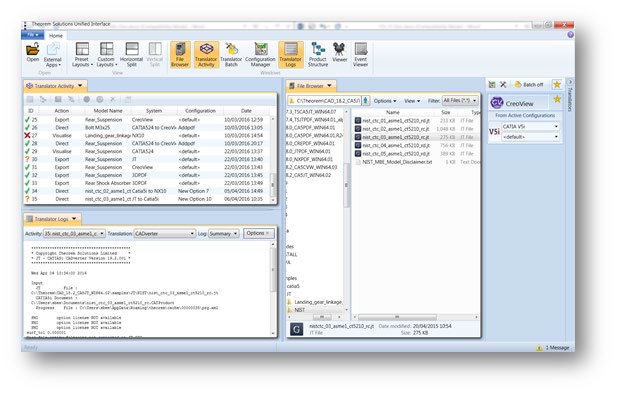617x394 pixels.
Task: Select NIST_MBE_Model_Disclaimer.txt file
Action: [416, 162]
